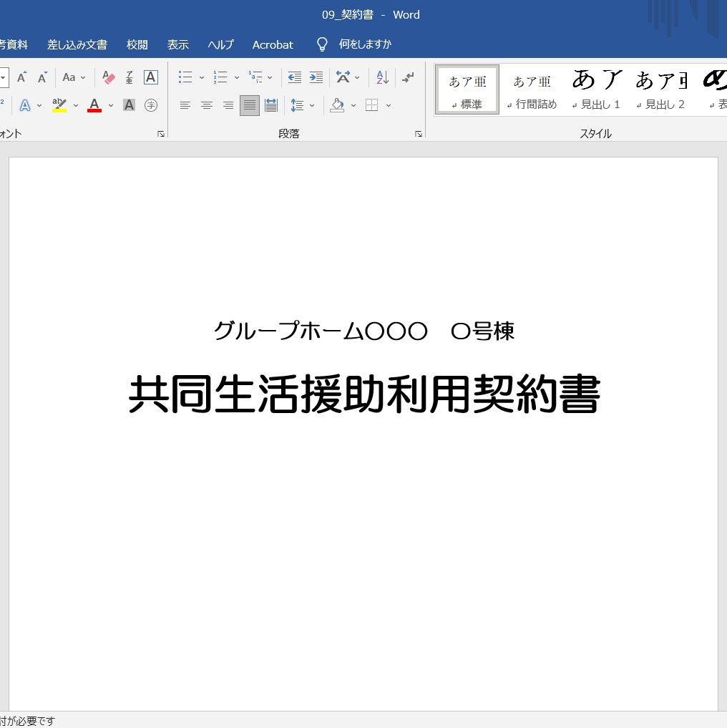727x728 pixels.
Task: Open the borders dropdown arrow
Action: coord(388,106)
